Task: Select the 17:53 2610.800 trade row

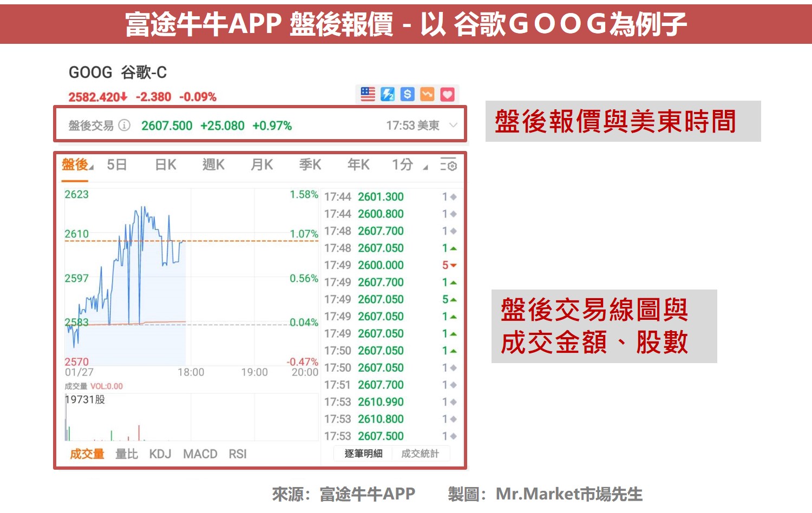Action: point(391,419)
